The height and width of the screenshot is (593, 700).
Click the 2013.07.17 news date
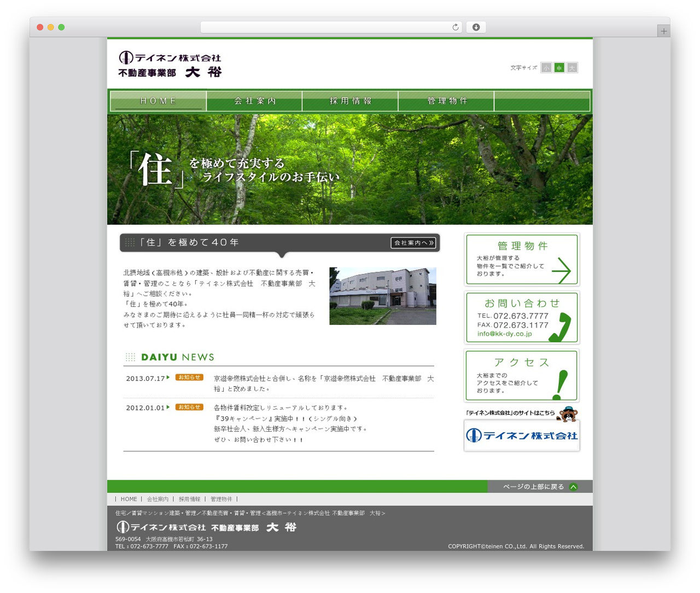point(145,379)
